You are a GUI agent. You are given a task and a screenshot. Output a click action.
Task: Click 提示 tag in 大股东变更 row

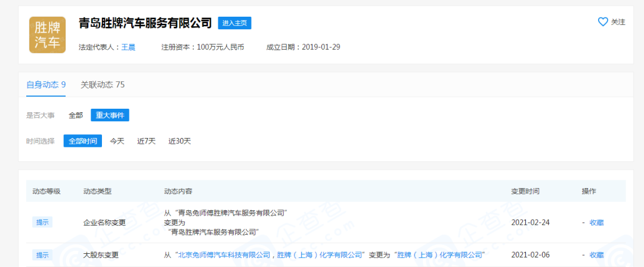tap(42, 255)
